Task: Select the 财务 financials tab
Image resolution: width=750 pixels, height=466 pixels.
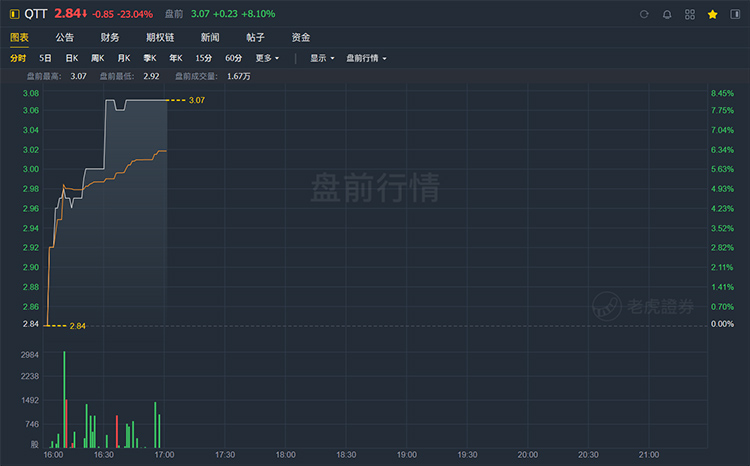Action: coord(110,37)
